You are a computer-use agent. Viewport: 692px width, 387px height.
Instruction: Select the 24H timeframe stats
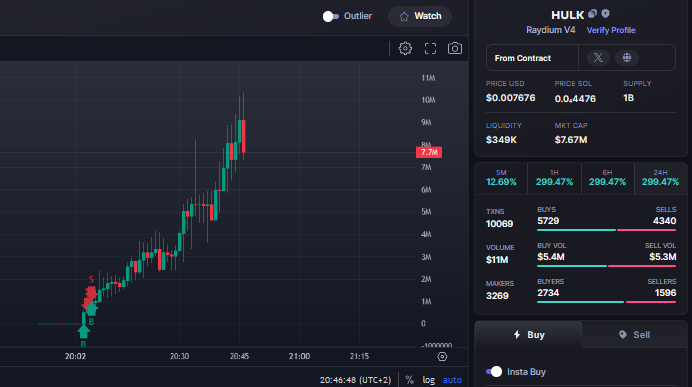click(660, 178)
